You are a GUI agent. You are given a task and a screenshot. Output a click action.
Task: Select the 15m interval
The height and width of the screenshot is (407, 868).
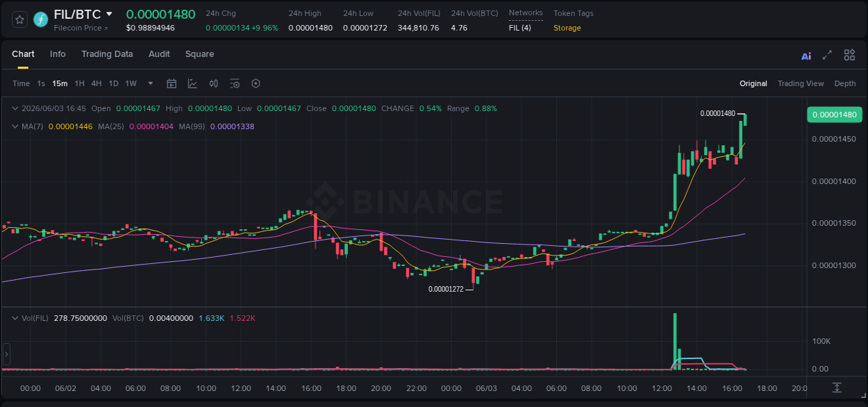[x=60, y=83]
